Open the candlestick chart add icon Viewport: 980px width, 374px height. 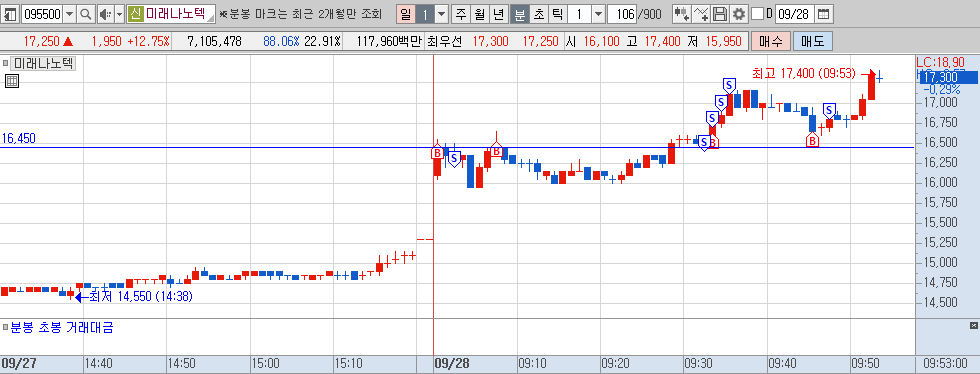(681, 14)
